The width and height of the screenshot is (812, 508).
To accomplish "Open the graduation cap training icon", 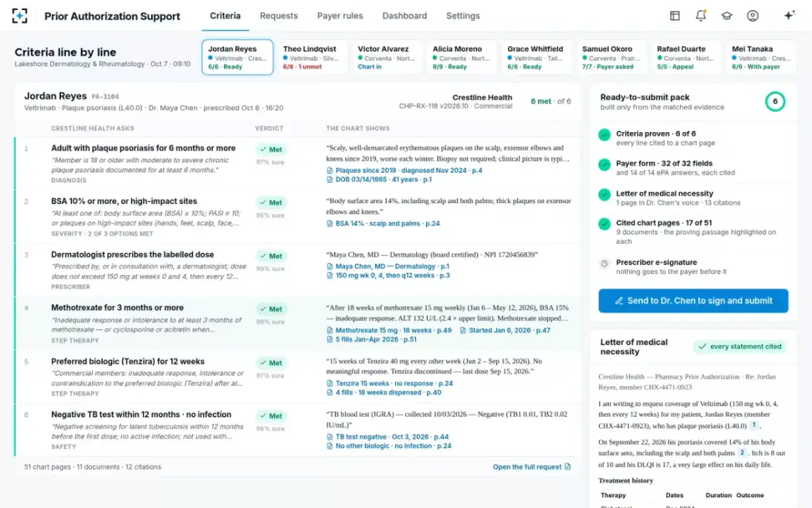I will [x=727, y=16].
